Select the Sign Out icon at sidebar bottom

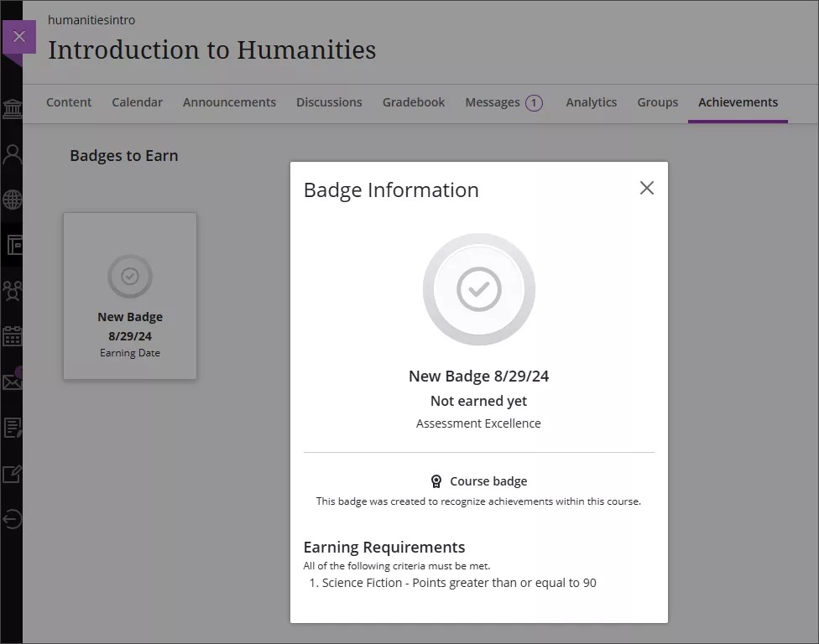pyautogui.click(x=13, y=519)
